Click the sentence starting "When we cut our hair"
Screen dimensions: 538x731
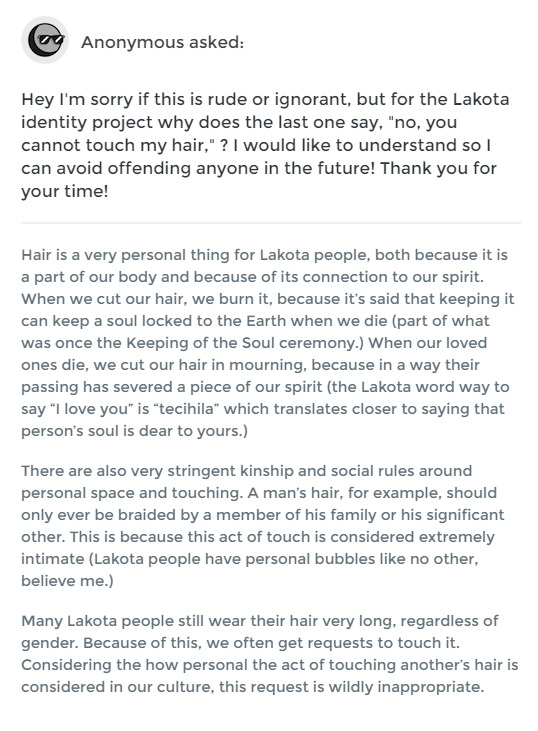268,321
